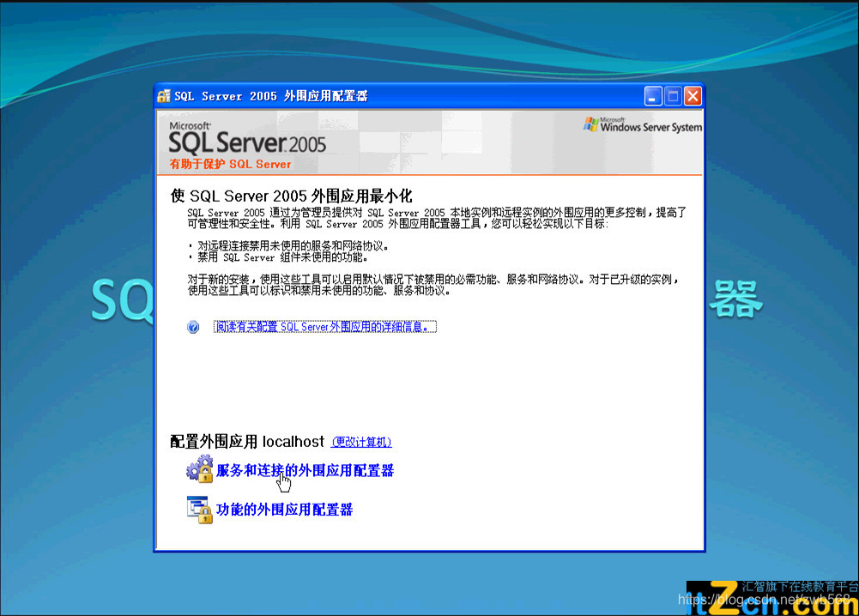Image resolution: width=859 pixels, height=616 pixels.
Task: Click the text 配置外围应用 localhost
Action: pos(247,442)
